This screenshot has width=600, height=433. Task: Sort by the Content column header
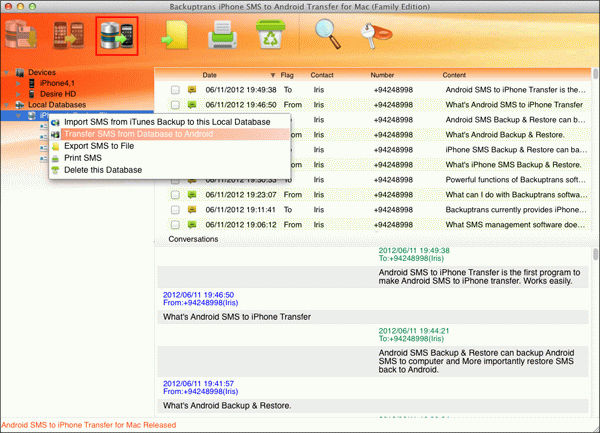pyautogui.click(x=454, y=75)
